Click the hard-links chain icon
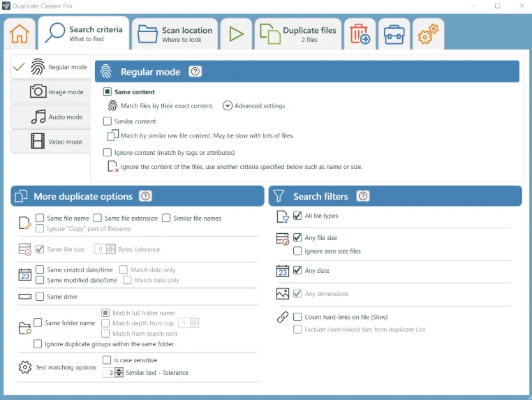This screenshot has height=400, width=532. click(283, 317)
